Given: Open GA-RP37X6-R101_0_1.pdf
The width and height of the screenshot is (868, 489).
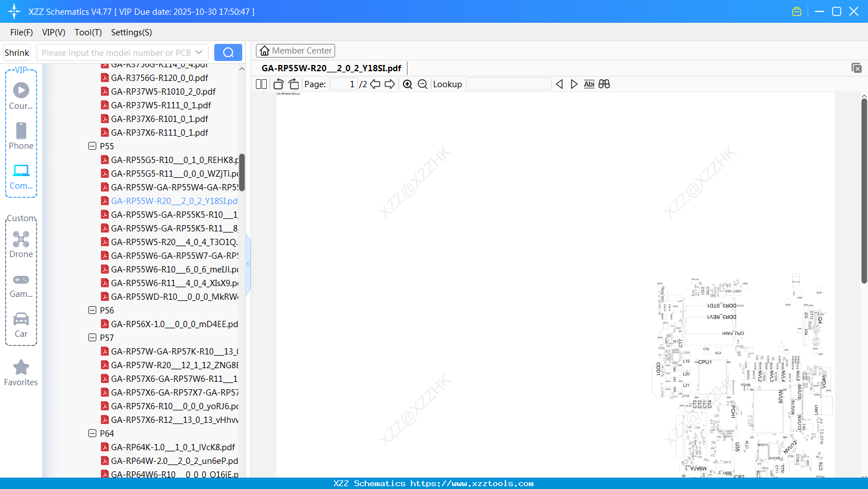Looking at the screenshot, I should pyautogui.click(x=160, y=119).
